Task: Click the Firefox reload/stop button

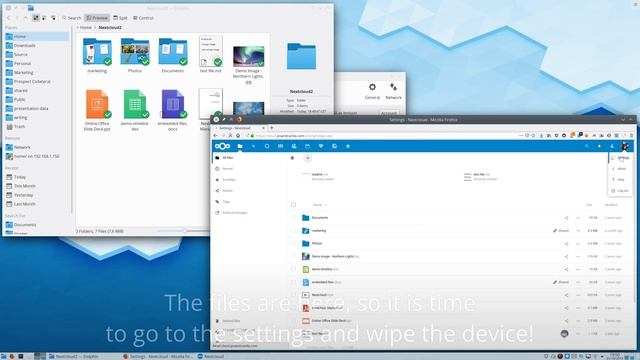Action: (x=230, y=136)
